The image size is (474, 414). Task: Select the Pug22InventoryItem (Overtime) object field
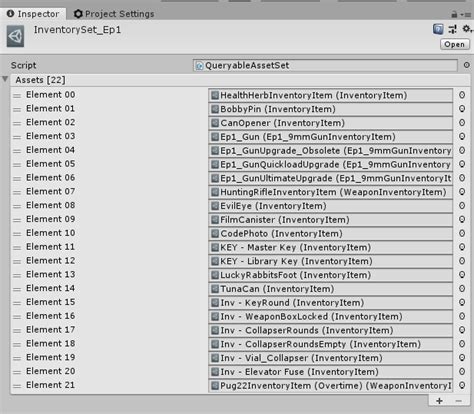click(331, 386)
